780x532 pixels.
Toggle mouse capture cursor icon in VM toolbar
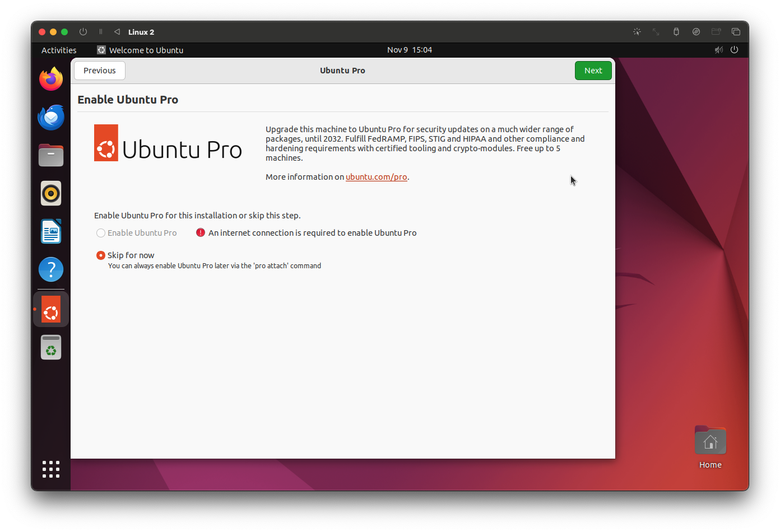[637, 32]
